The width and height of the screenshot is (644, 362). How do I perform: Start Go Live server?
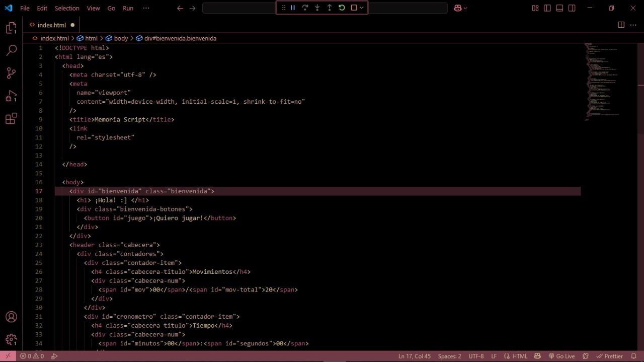coord(561,356)
